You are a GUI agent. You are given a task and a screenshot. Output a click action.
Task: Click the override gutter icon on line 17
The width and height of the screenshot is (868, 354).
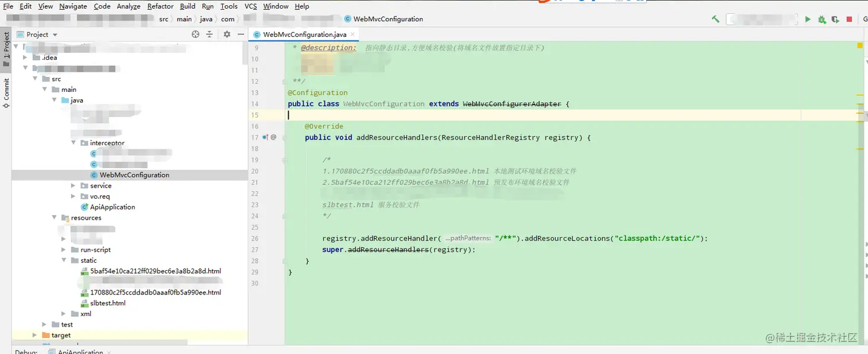click(265, 138)
